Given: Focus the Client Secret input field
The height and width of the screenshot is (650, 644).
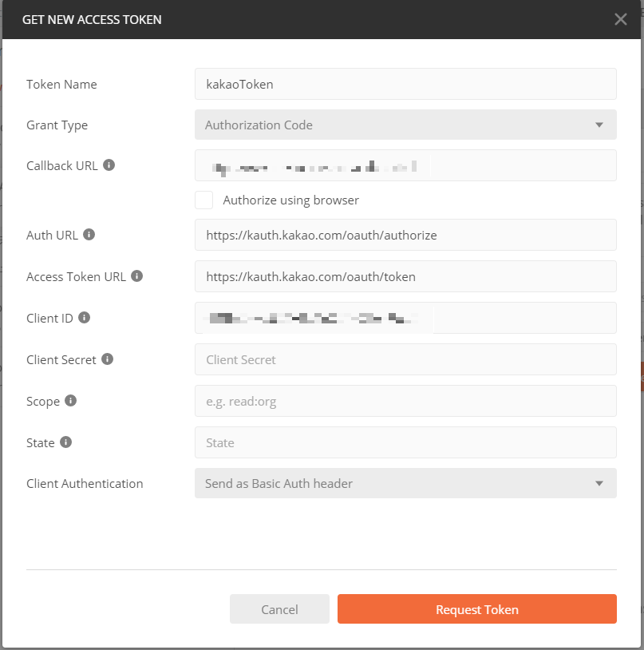Looking at the screenshot, I should pos(405,359).
